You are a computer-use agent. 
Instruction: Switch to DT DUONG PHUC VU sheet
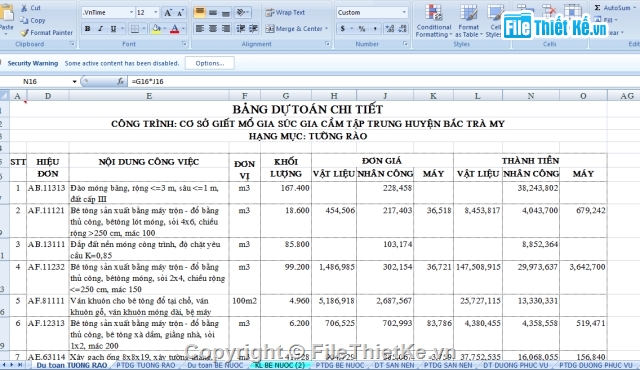coord(516,365)
